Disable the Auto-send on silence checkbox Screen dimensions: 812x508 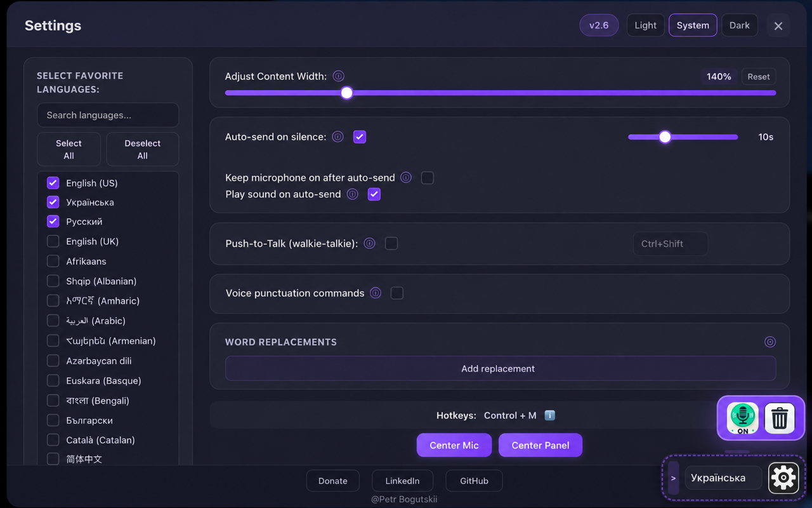pyautogui.click(x=360, y=137)
